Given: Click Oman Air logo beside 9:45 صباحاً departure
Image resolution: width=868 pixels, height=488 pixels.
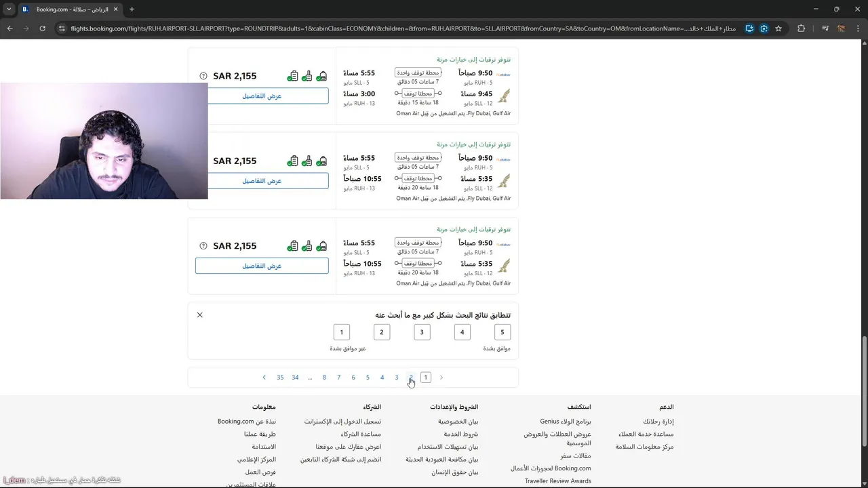Looking at the screenshot, I should (504, 96).
